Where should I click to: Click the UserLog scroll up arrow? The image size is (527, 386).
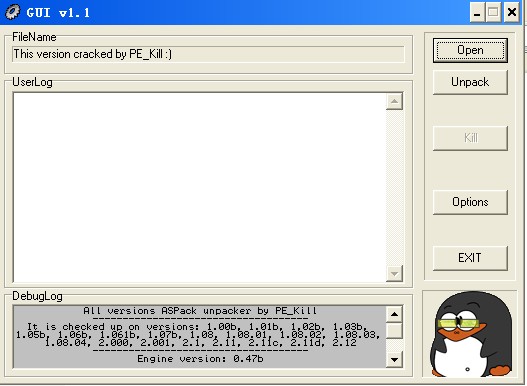(x=394, y=102)
